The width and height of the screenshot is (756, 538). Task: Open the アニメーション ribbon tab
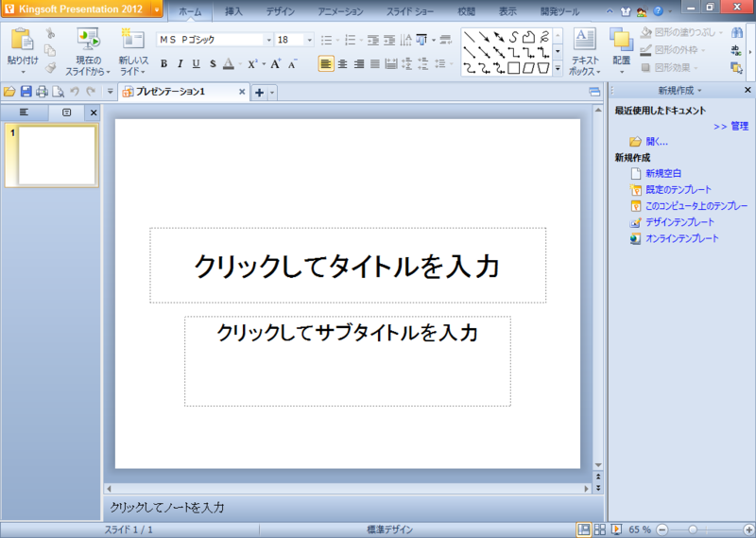point(340,11)
